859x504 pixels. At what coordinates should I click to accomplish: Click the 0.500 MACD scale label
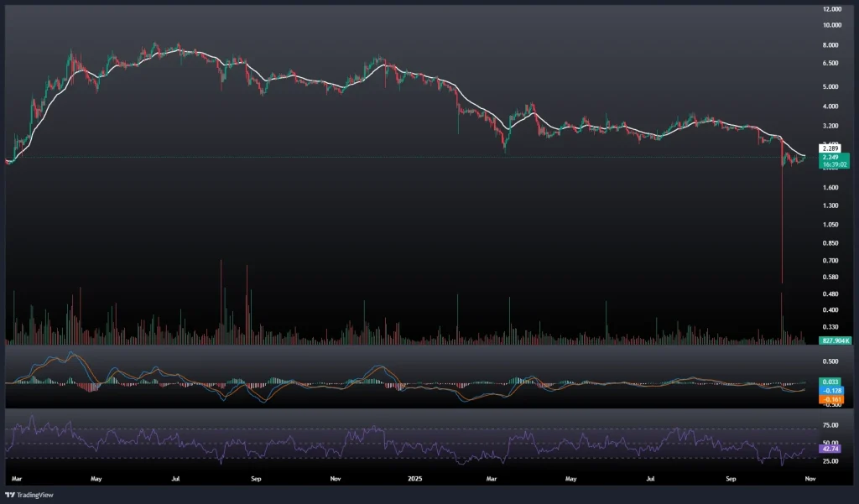[832, 362]
